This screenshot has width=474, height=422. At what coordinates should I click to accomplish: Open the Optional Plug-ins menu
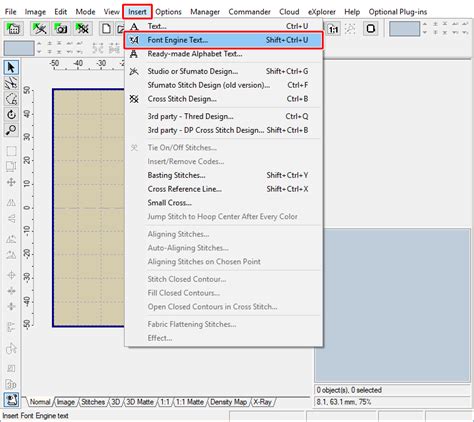pos(398,12)
